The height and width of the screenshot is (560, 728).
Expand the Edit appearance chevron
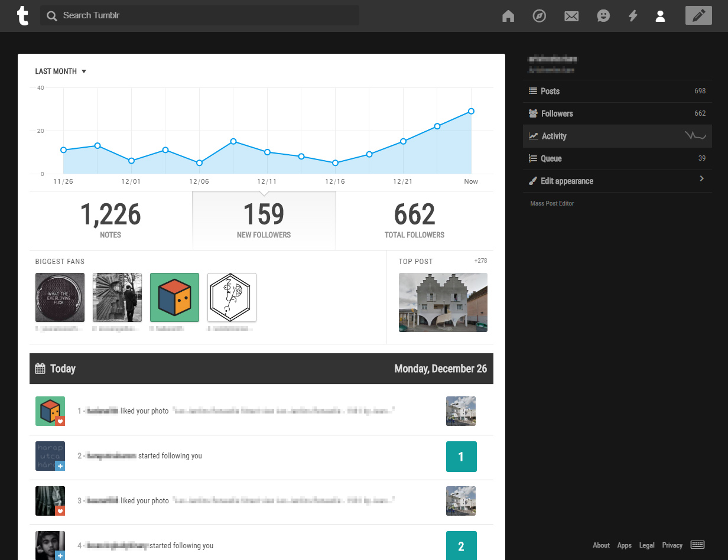(x=701, y=178)
